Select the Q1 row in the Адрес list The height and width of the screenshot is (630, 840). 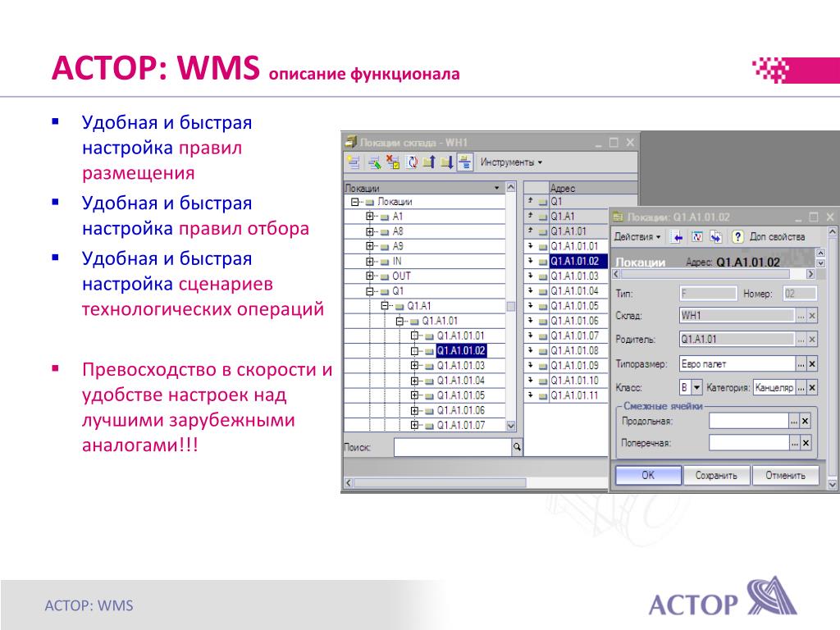pos(581,202)
